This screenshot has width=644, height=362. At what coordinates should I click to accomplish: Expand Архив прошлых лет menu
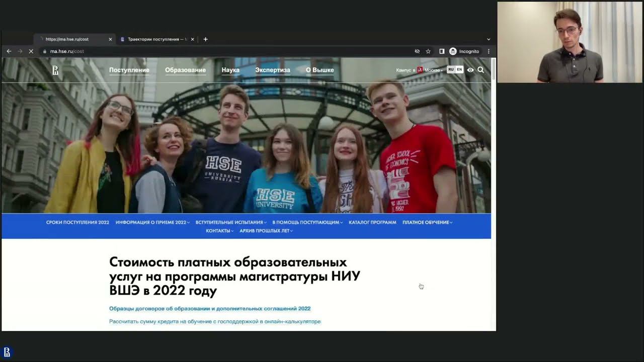(266, 231)
